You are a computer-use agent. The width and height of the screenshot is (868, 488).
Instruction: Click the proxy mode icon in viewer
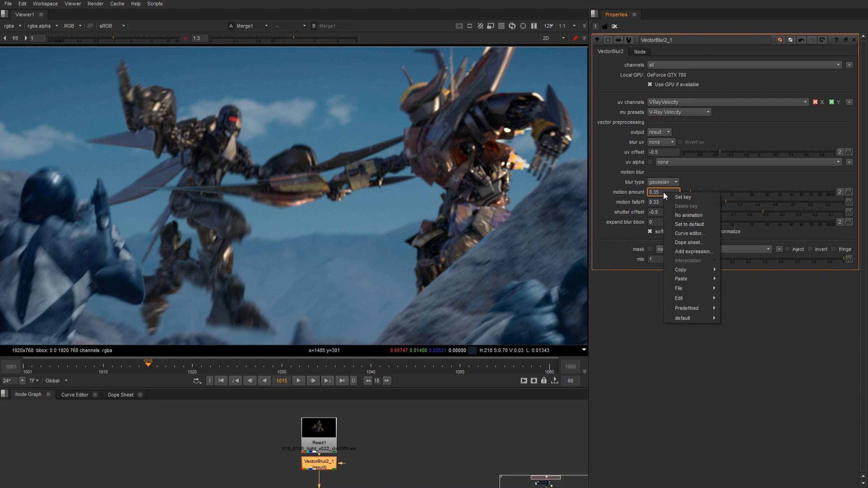491,26
